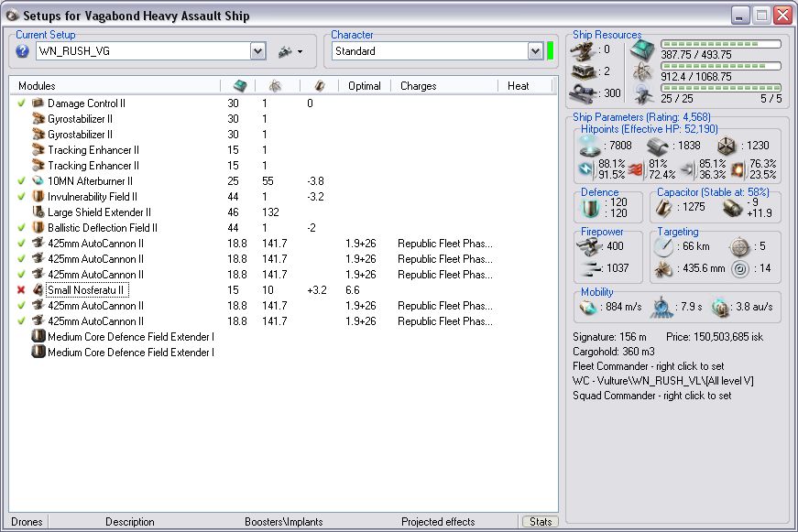Toggle the green check on Invulnerability Field II
The width and height of the screenshot is (798, 532).
(22, 197)
